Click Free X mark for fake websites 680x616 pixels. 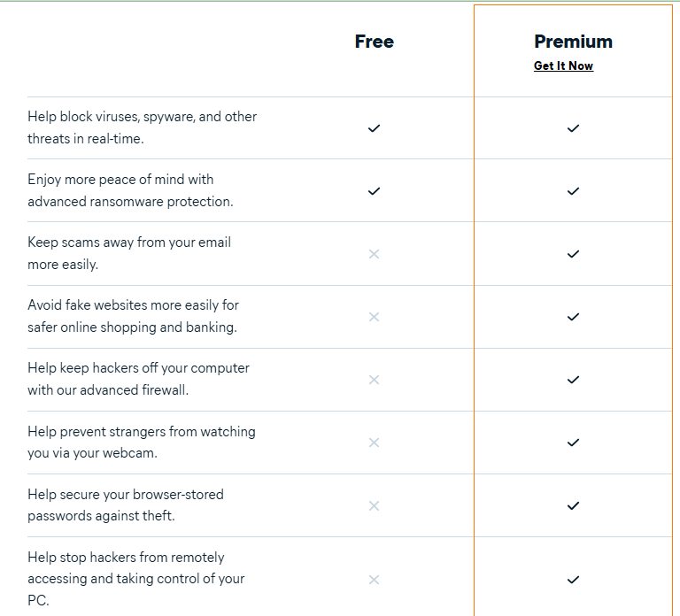[x=374, y=317]
